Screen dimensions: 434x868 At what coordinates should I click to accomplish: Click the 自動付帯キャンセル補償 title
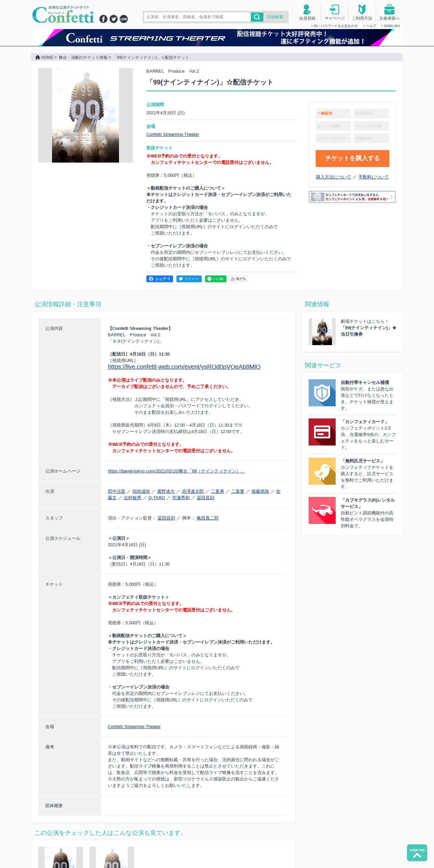tap(365, 383)
